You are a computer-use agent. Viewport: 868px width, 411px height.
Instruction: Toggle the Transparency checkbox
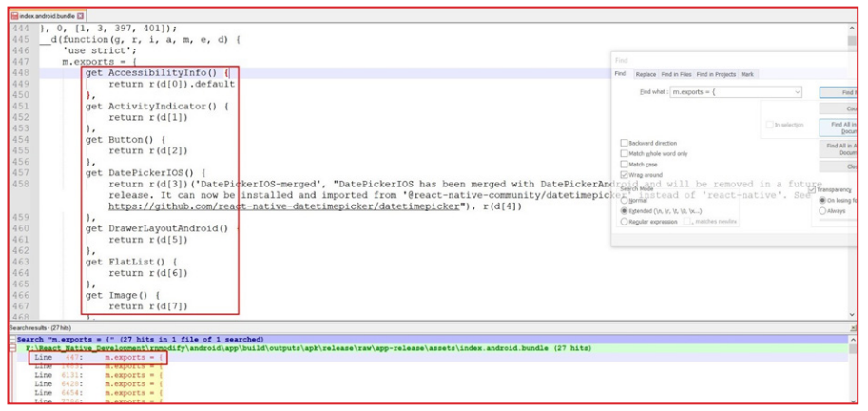click(812, 190)
